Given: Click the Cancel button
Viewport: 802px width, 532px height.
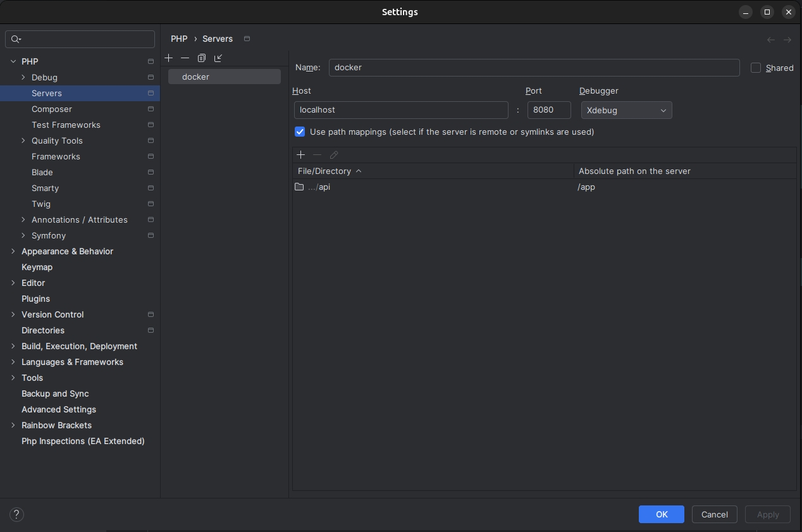Looking at the screenshot, I should coord(714,514).
